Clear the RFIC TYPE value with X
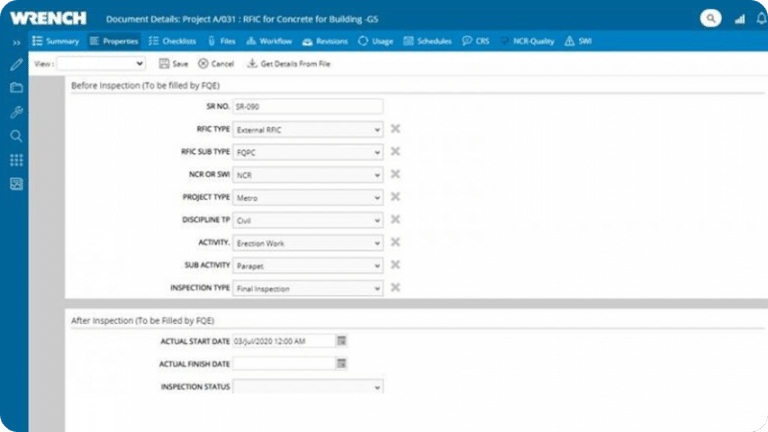Image resolution: width=768 pixels, height=432 pixels. tap(395, 129)
